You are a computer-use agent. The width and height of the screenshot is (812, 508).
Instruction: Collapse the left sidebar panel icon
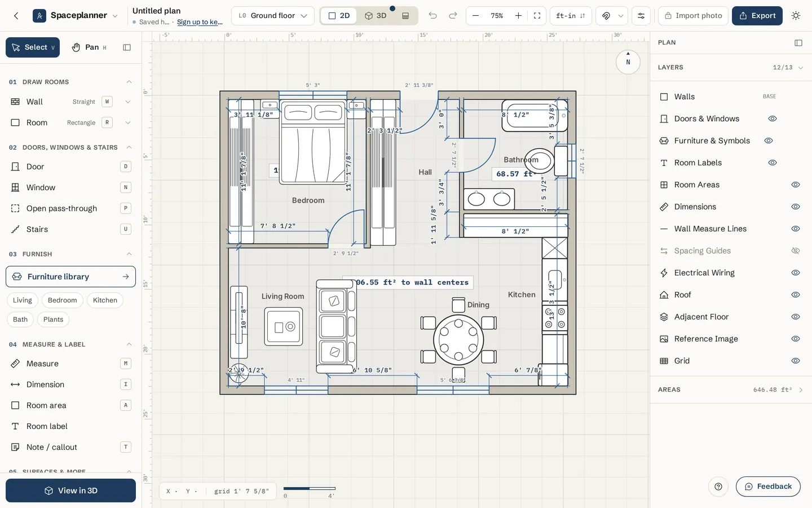[x=127, y=47]
